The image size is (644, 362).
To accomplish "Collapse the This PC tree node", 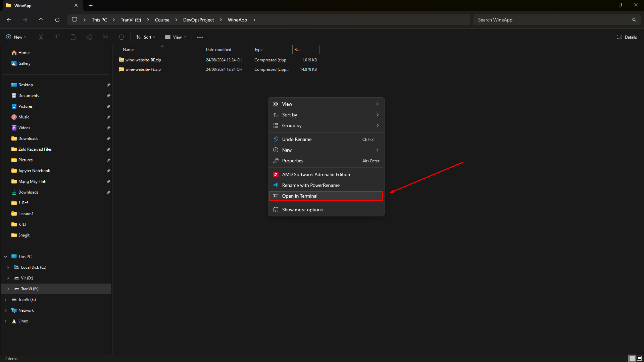I will click(6, 257).
